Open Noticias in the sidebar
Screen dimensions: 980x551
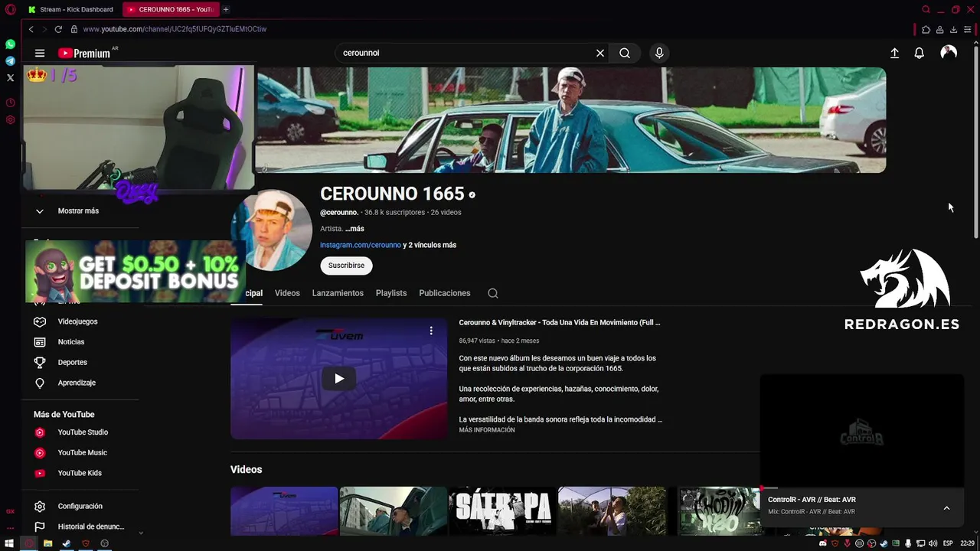coord(70,342)
